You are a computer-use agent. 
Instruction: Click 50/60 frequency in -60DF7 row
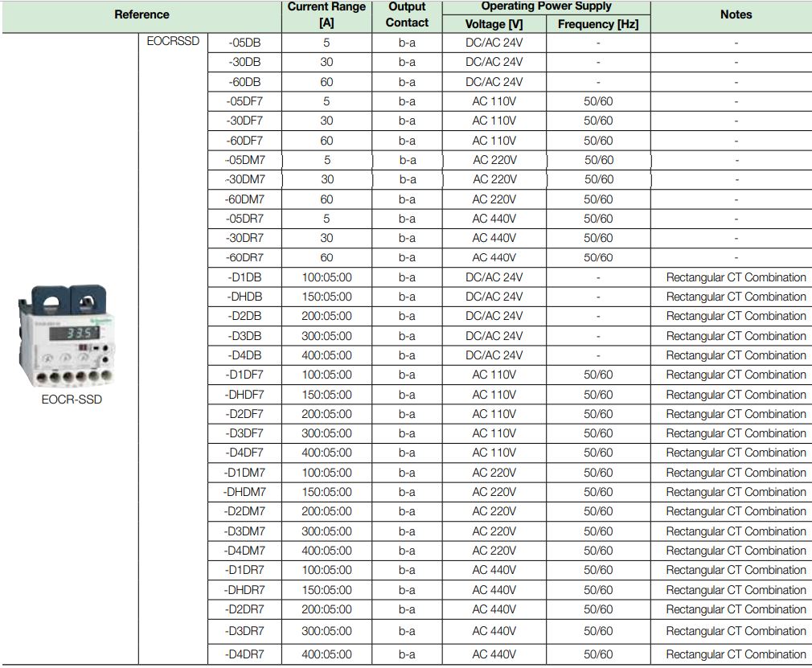coord(598,141)
